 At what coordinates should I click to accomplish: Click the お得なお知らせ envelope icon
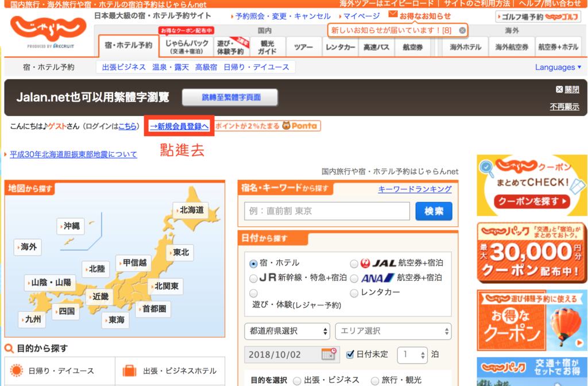(x=393, y=14)
